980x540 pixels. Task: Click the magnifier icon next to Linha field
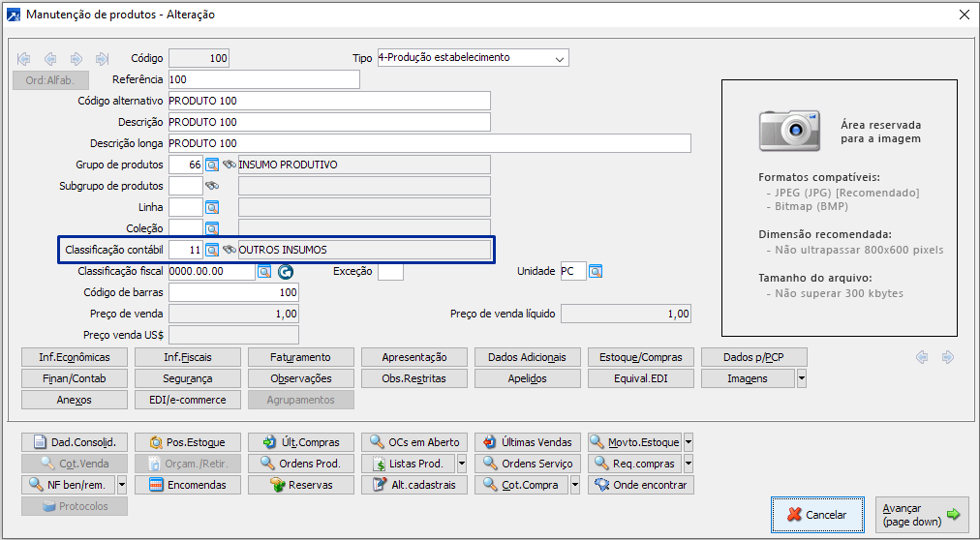pos(212,207)
